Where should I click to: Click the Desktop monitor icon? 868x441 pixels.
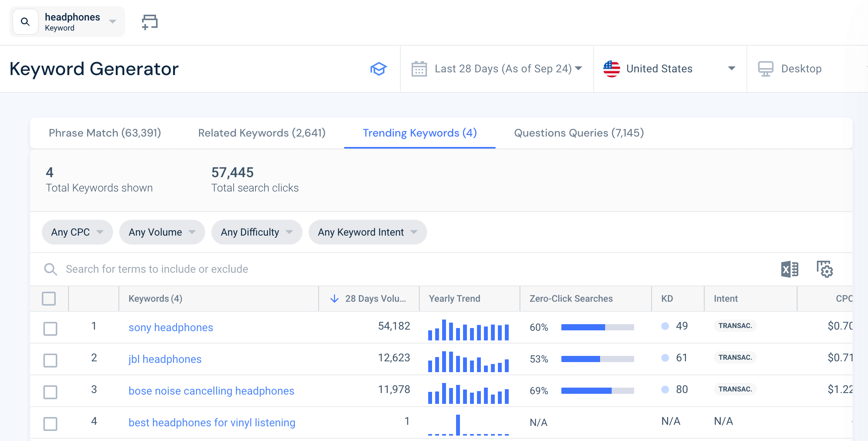[765, 69]
